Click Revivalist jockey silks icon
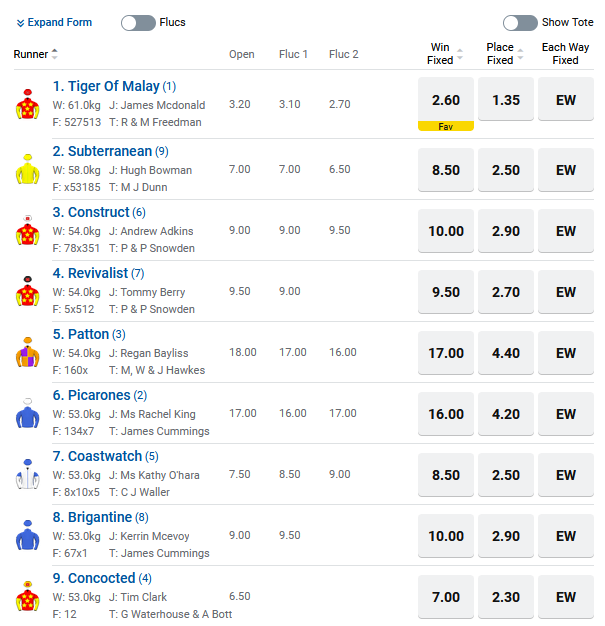This screenshot has width=605, height=626. coord(26,292)
